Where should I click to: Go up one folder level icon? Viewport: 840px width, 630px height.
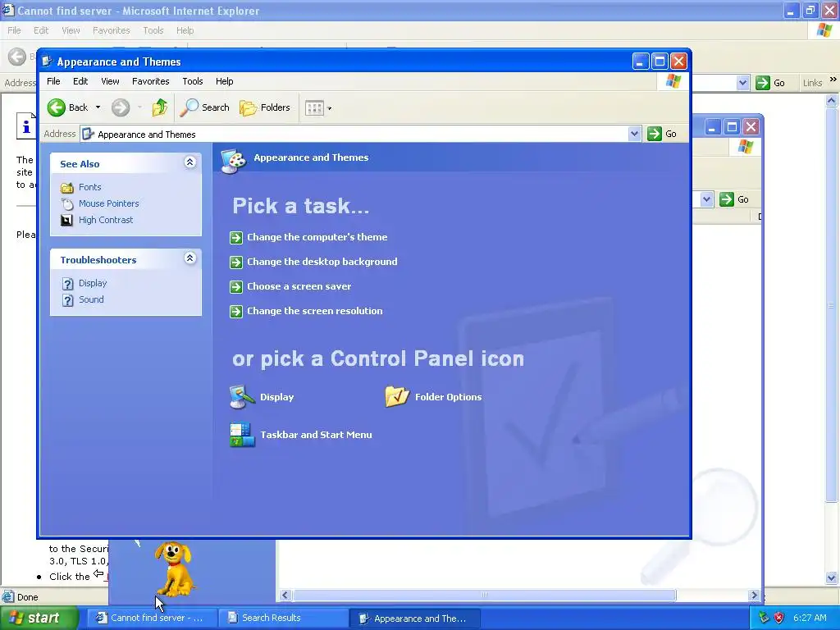tap(159, 107)
